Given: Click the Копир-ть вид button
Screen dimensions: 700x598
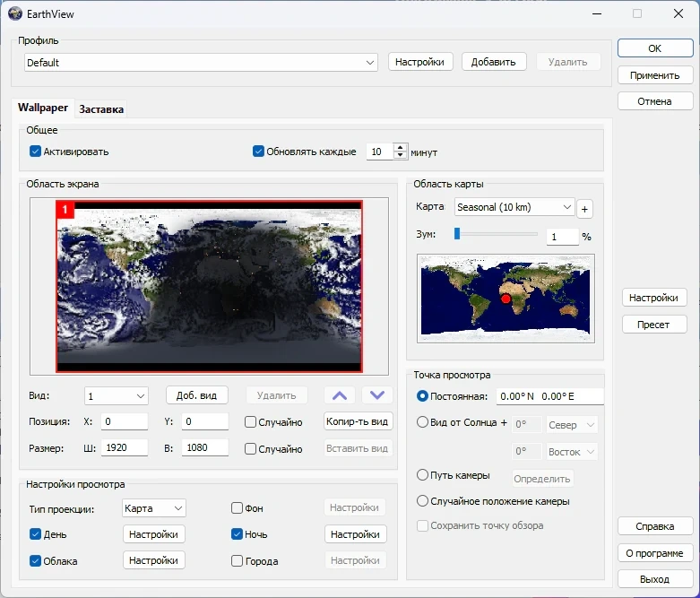Looking at the screenshot, I should 357,421.
